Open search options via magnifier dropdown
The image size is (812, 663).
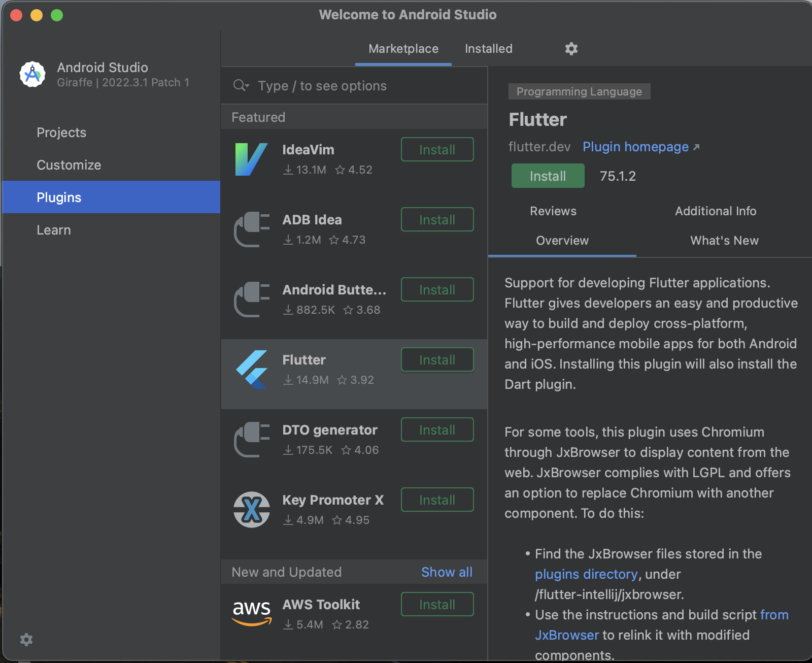click(x=241, y=86)
